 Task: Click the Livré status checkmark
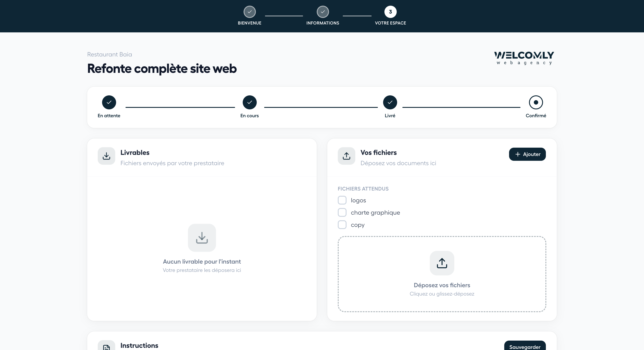point(390,102)
